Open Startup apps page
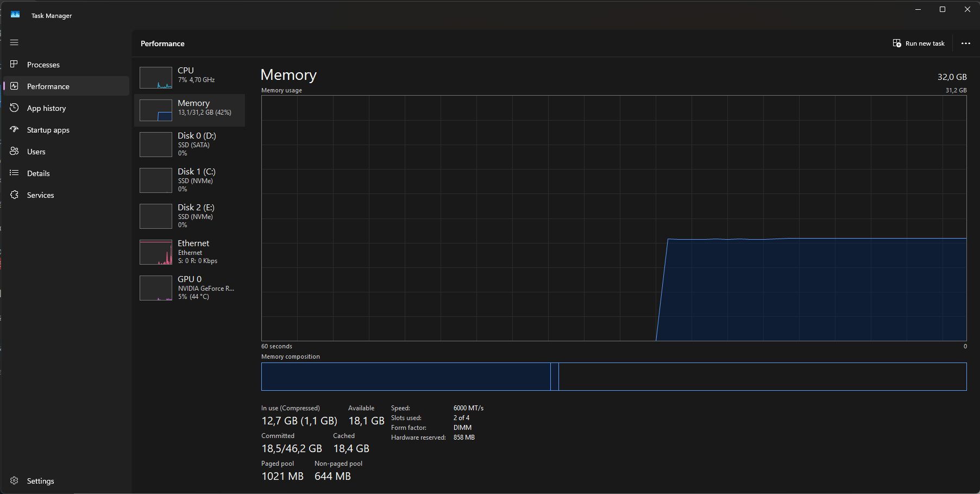Viewport: 980px width, 494px height. [x=48, y=130]
